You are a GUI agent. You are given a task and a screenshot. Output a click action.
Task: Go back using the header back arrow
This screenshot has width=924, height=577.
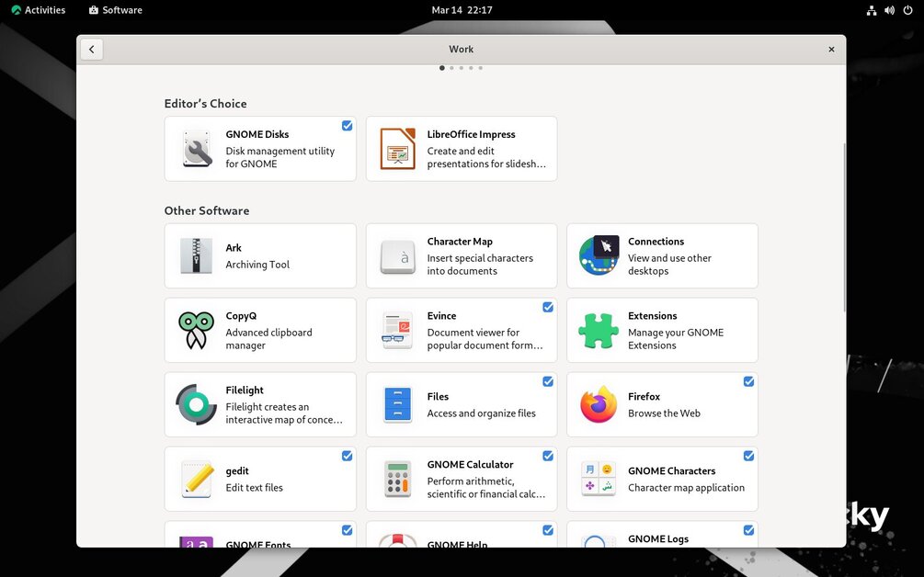pos(92,50)
